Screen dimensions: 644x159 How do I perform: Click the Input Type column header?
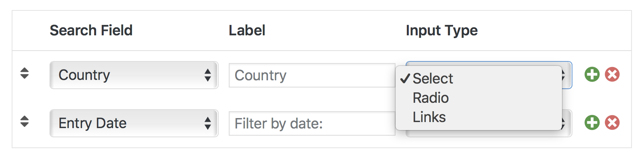442,31
